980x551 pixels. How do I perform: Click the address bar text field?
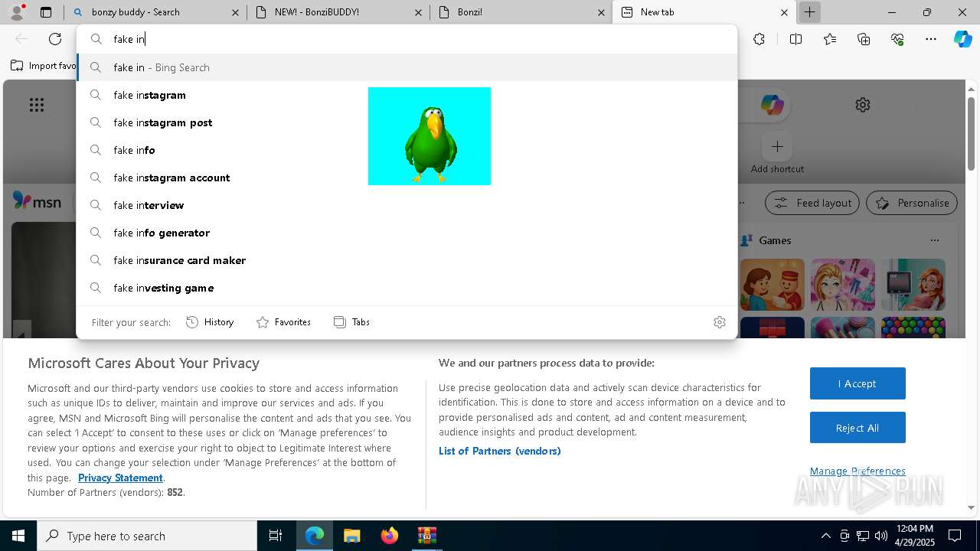pos(407,39)
